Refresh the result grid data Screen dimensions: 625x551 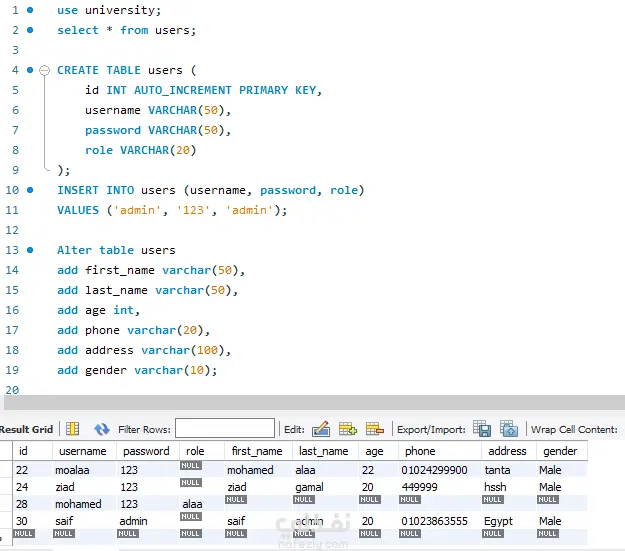pyautogui.click(x=102, y=429)
